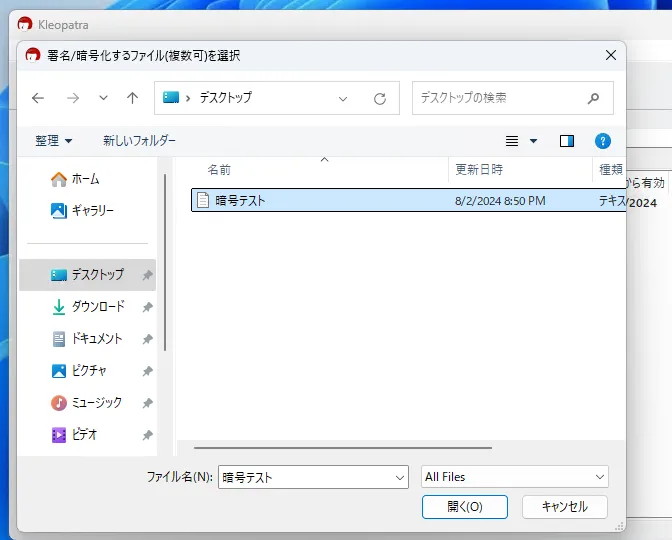Sort by 種類 column header
This screenshot has width=672, height=540.
point(611,170)
